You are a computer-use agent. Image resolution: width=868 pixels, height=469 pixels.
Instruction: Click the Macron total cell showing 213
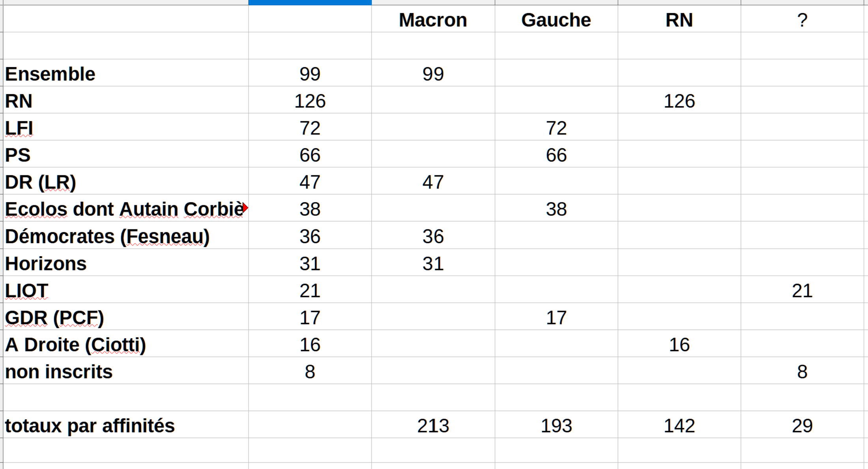pyautogui.click(x=433, y=426)
